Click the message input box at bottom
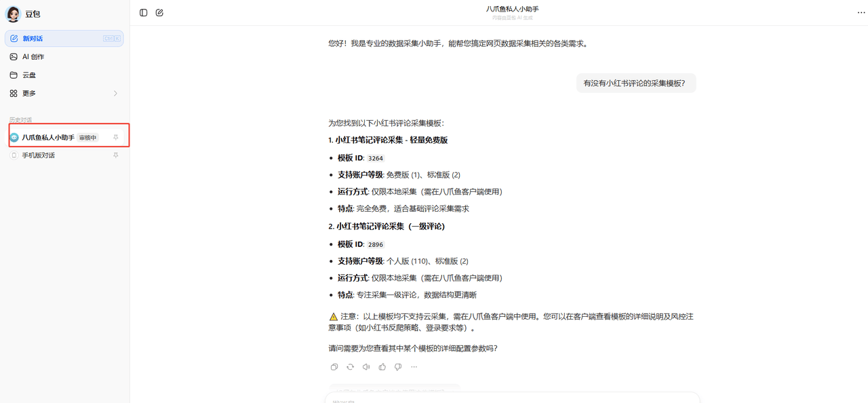 [513, 398]
